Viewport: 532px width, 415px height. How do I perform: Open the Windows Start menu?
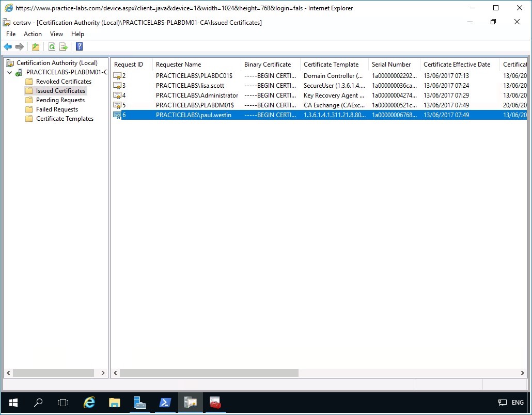click(x=13, y=403)
